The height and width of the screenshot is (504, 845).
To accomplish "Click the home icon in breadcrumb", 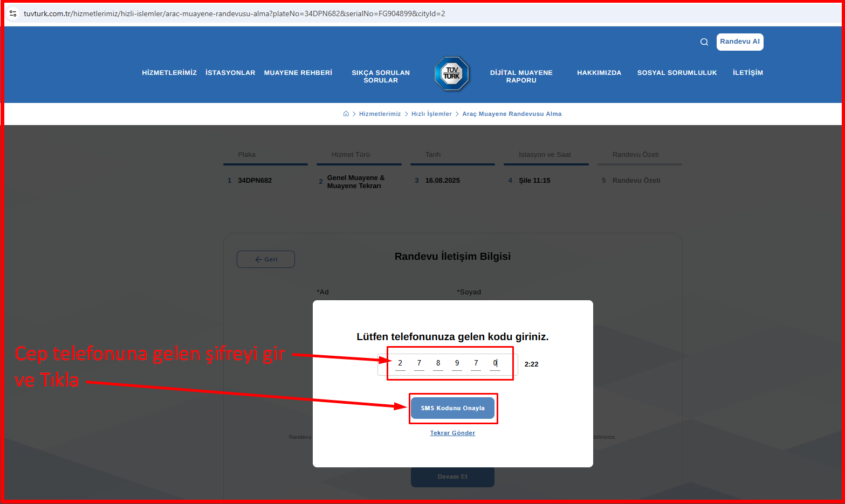I will [x=346, y=114].
